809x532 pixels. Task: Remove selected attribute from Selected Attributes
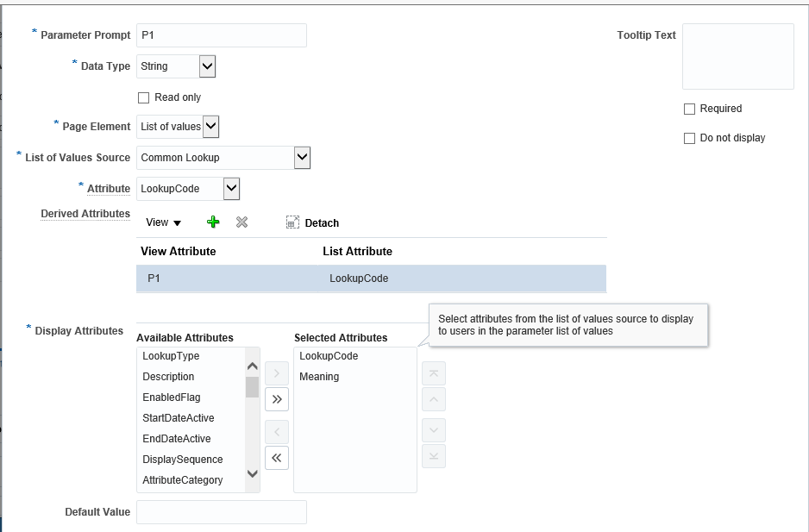[x=276, y=430]
